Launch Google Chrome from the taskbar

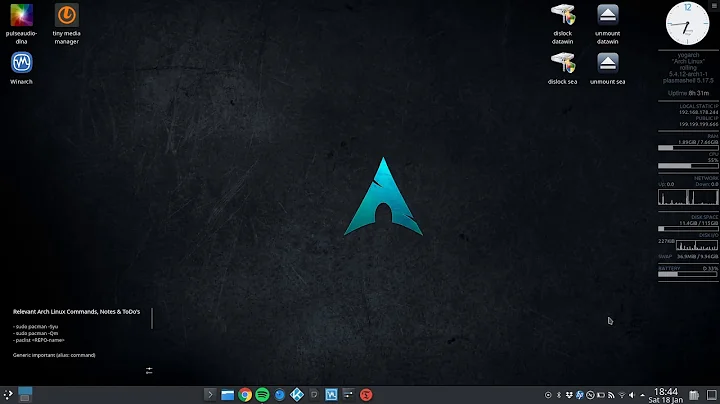click(x=245, y=394)
